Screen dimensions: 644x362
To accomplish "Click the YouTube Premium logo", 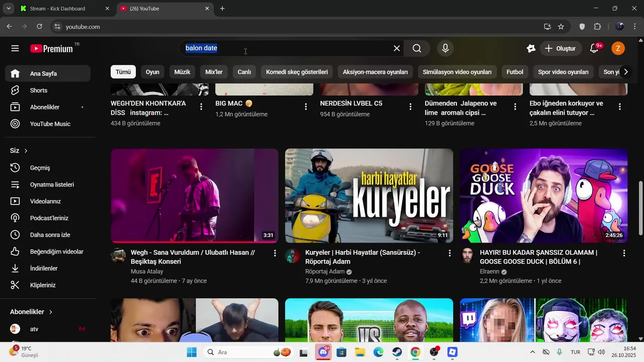I will click(x=51, y=48).
